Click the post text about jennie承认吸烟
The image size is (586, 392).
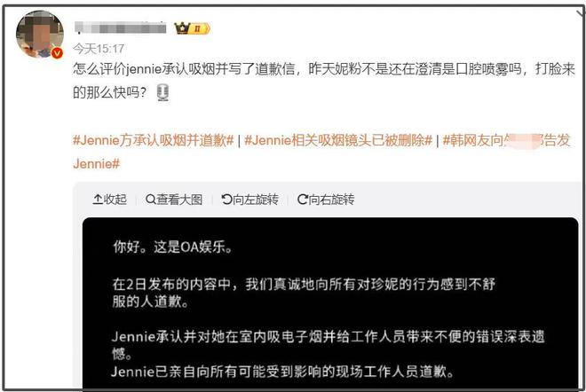click(324, 81)
